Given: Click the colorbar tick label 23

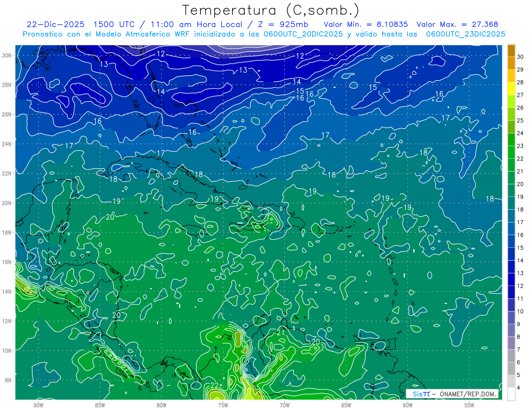Looking at the screenshot, I should (521, 146).
